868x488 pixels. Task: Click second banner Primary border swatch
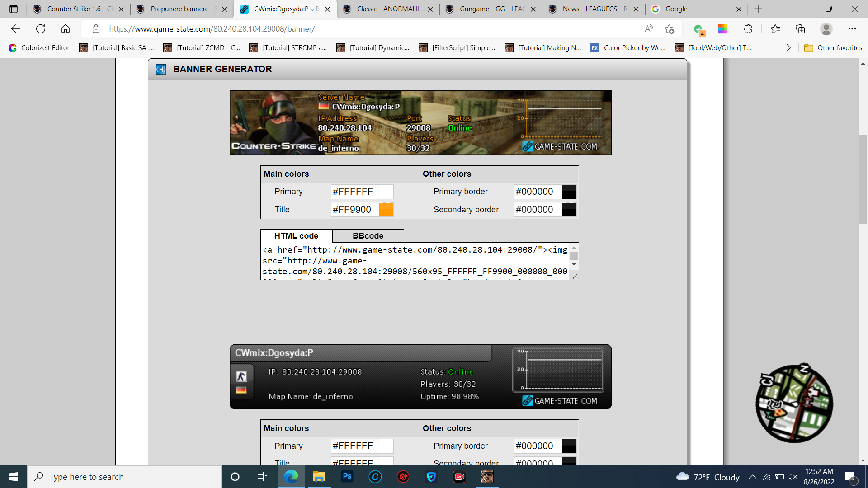click(569, 446)
